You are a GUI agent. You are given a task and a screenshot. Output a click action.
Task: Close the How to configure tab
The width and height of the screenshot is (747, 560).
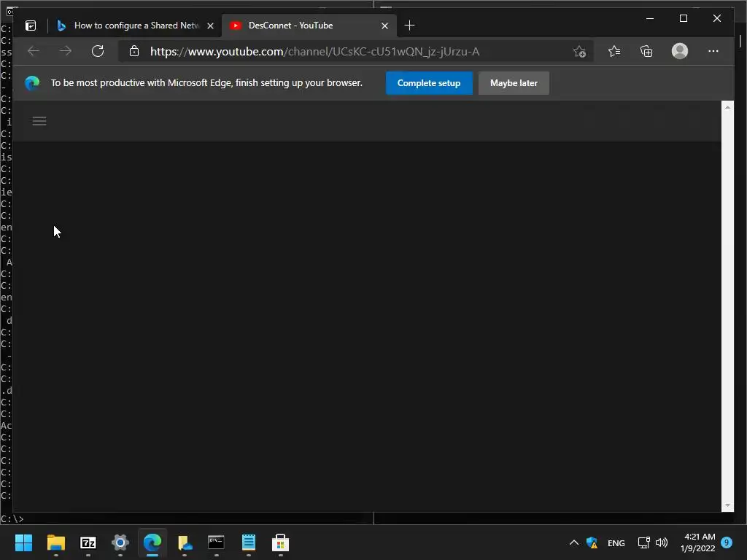pos(210,26)
